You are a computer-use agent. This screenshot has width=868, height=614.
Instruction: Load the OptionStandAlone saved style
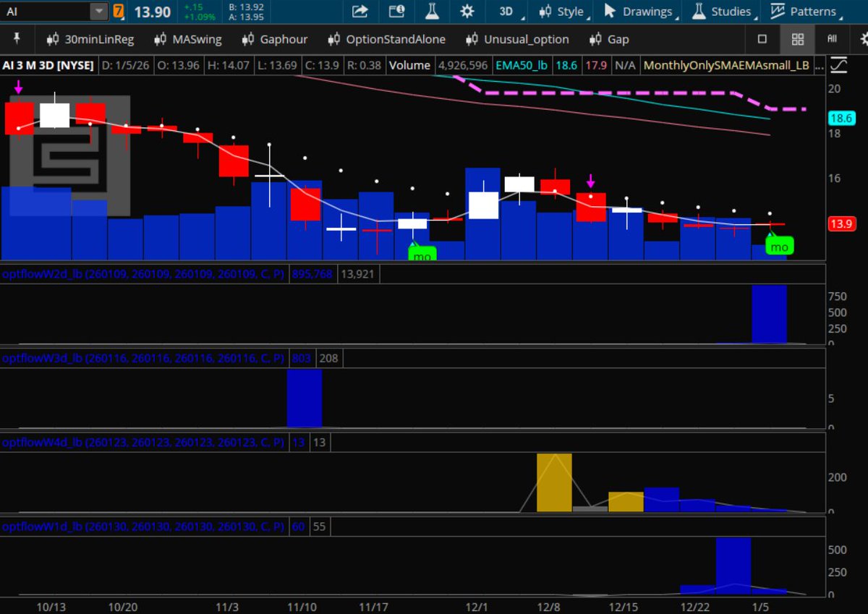386,39
